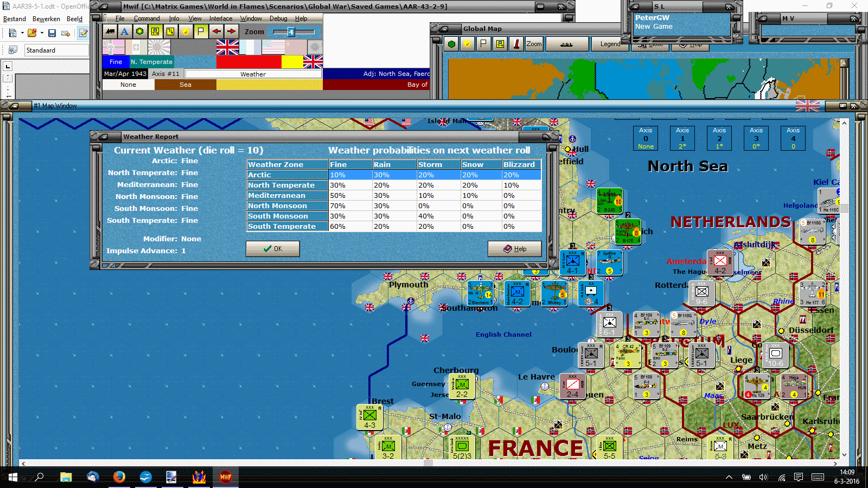
Task: Click green hexagon icon in Global Map toolbar
Action: point(451,44)
